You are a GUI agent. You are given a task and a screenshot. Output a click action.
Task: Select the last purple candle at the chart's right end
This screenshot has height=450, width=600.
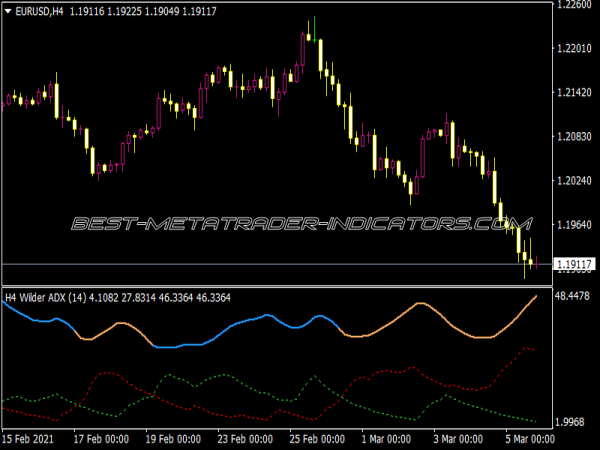point(537,262)
